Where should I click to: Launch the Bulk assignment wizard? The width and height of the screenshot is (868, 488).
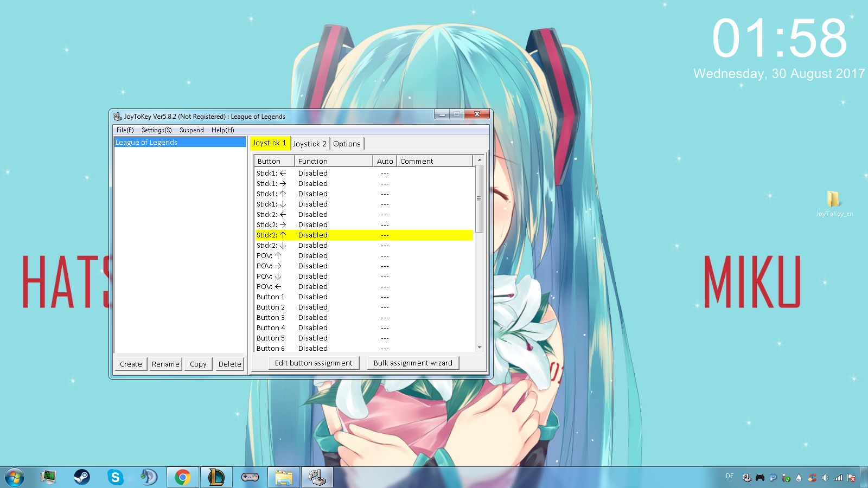point(413,363)
